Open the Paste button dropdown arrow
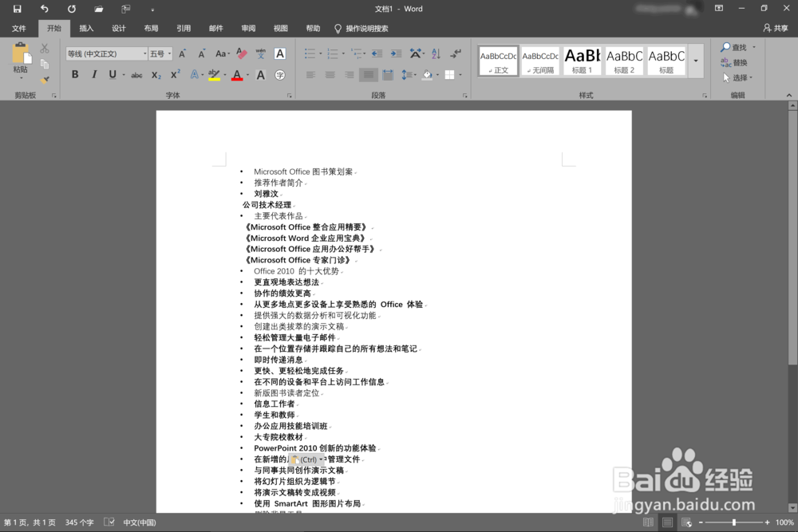Image resolution: width=798 pixels, height=532 pixels. coord(21,78)
